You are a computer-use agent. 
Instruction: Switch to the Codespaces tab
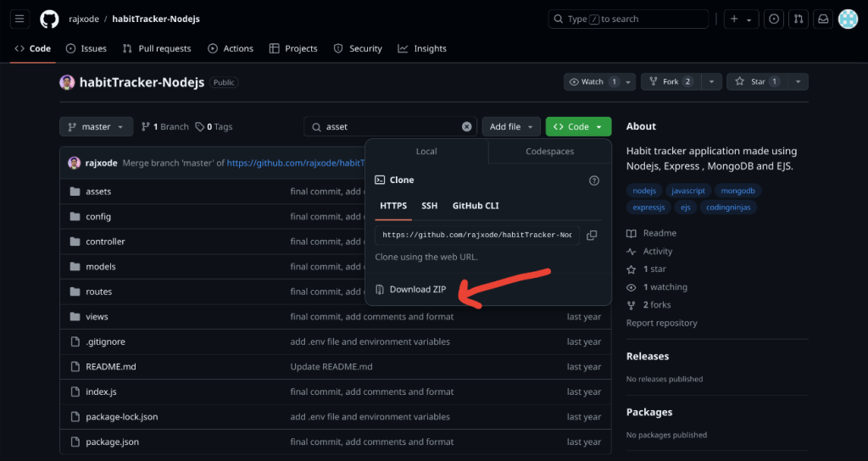pyautogui.click(x=549, y=152)
